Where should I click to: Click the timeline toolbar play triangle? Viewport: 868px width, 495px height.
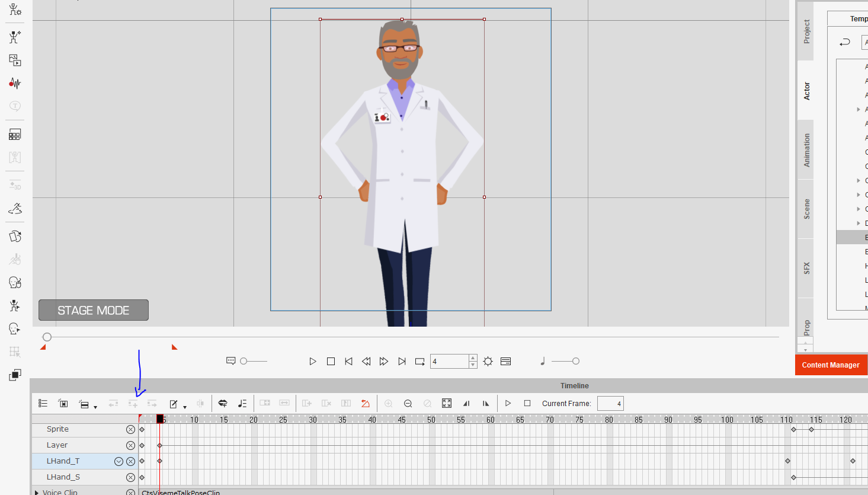click(508, 403)
